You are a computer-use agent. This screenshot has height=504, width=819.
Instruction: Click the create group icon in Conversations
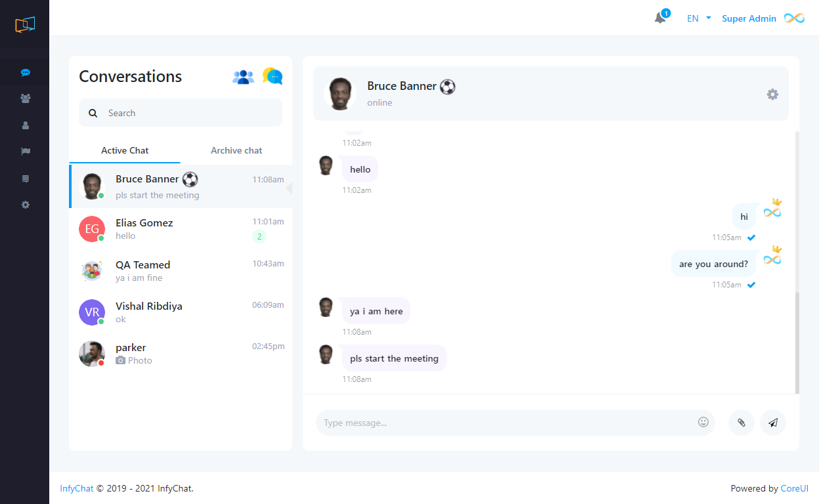coord(243,77)
